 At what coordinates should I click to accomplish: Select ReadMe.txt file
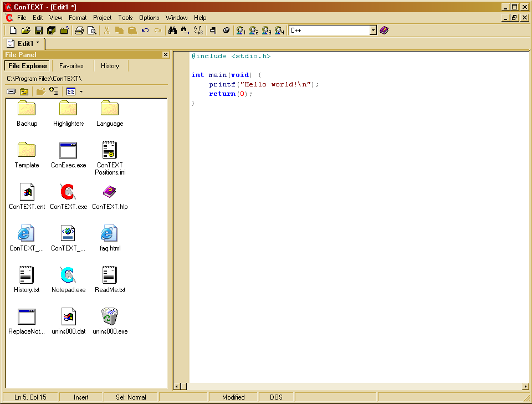110,280
